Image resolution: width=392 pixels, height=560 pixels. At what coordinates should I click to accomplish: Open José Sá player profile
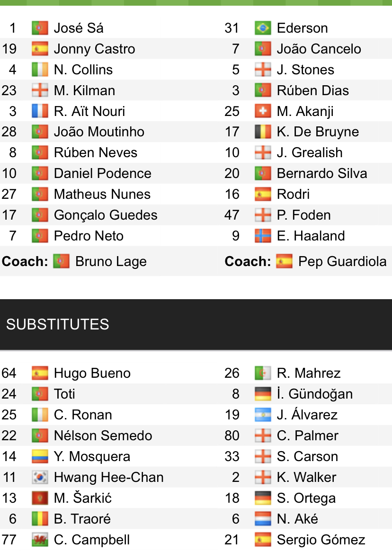click(79, 28)
